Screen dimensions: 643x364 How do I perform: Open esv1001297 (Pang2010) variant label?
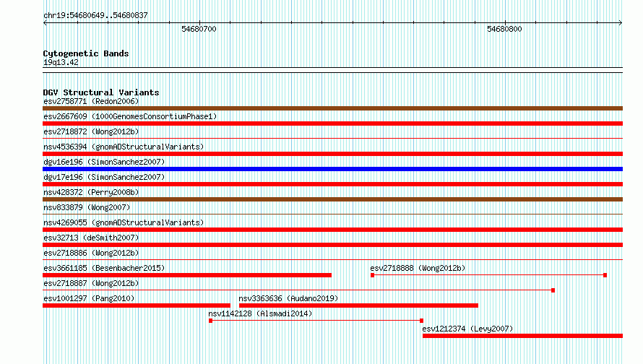[x=89, y=298]
